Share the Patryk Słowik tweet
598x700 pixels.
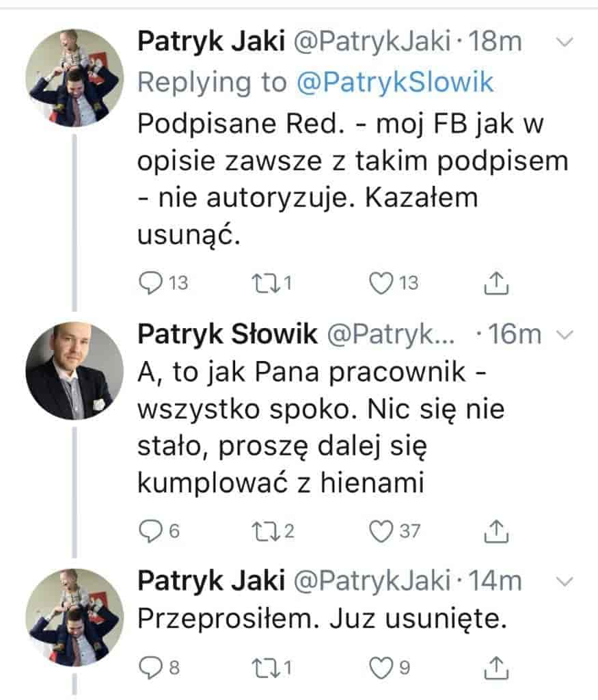[x=496, y=530]
